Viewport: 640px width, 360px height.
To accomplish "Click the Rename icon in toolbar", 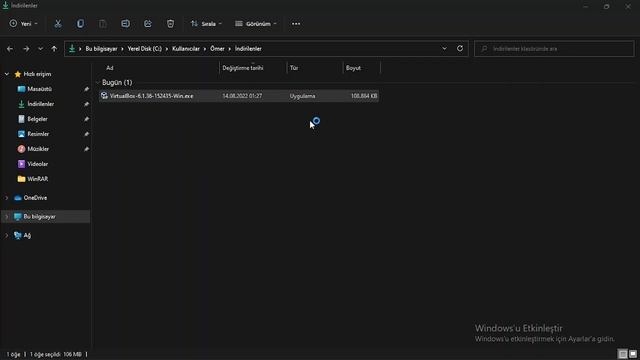I will coord(125,24).
